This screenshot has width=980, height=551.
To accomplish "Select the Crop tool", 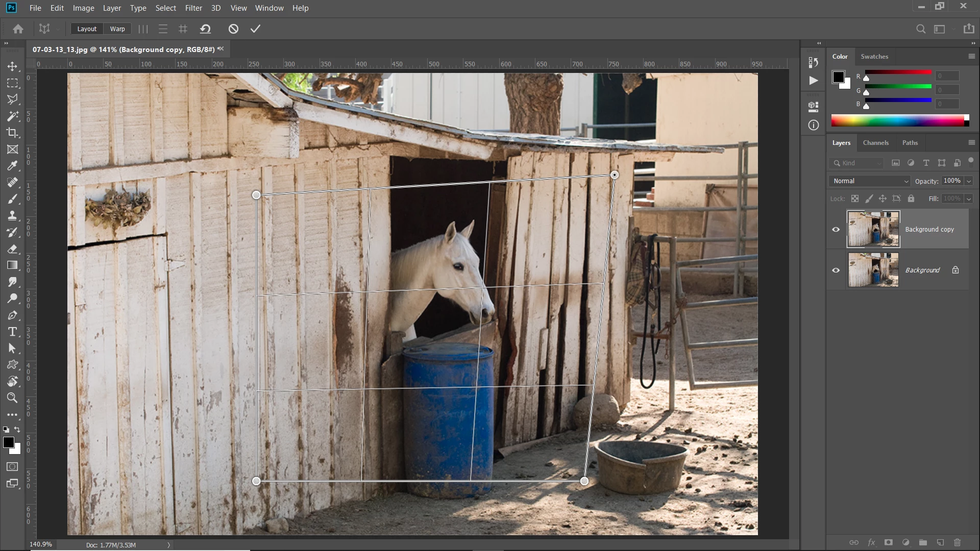I will point(12,133).
